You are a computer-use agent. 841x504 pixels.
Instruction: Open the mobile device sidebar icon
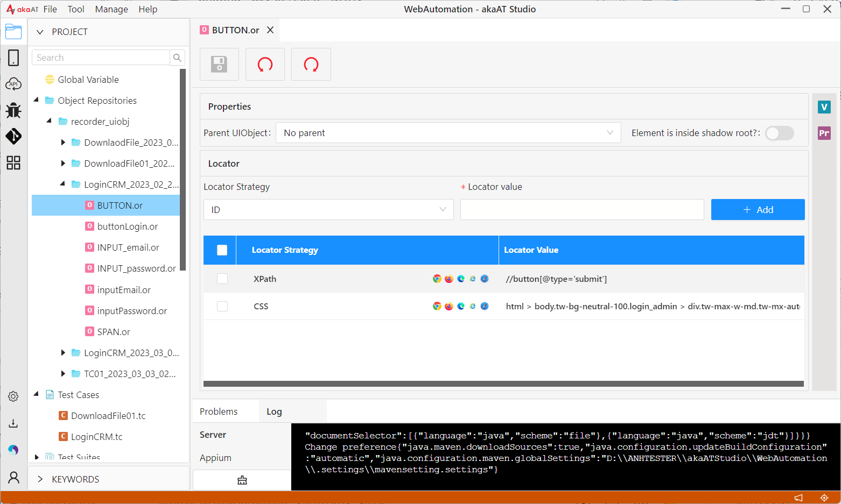pyautogui.click(x=13, y=58)
